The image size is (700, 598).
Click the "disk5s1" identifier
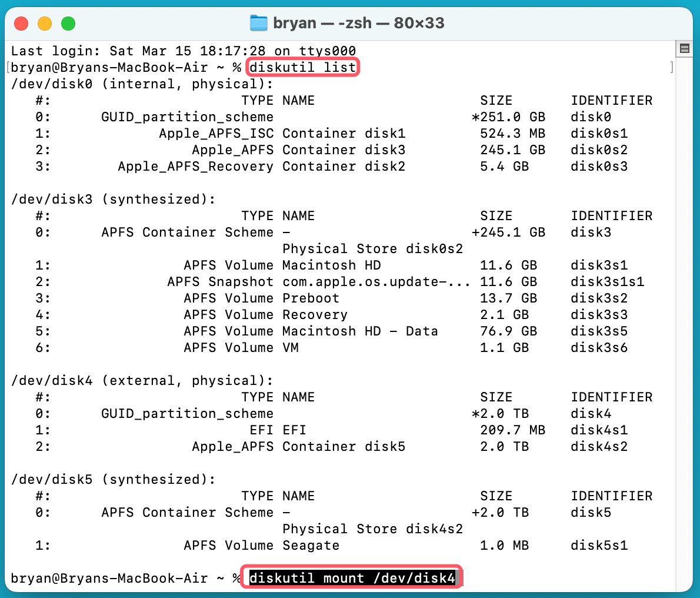tap(599, 546)
